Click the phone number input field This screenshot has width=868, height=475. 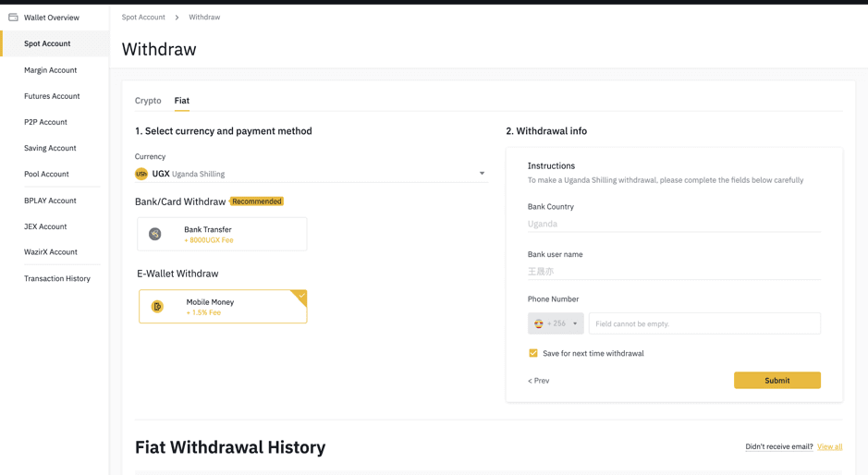704,324
